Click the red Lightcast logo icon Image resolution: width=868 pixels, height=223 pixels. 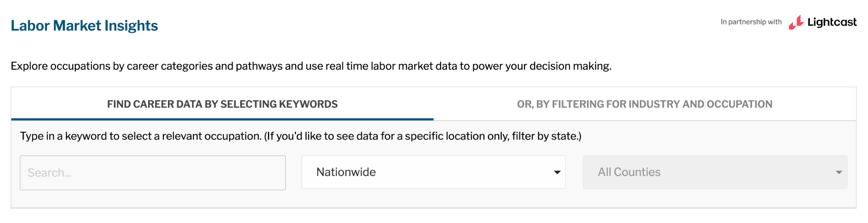click(796, 22)
